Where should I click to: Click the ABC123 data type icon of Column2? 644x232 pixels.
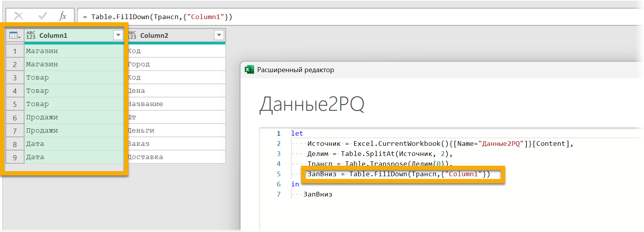coord(132,35)
